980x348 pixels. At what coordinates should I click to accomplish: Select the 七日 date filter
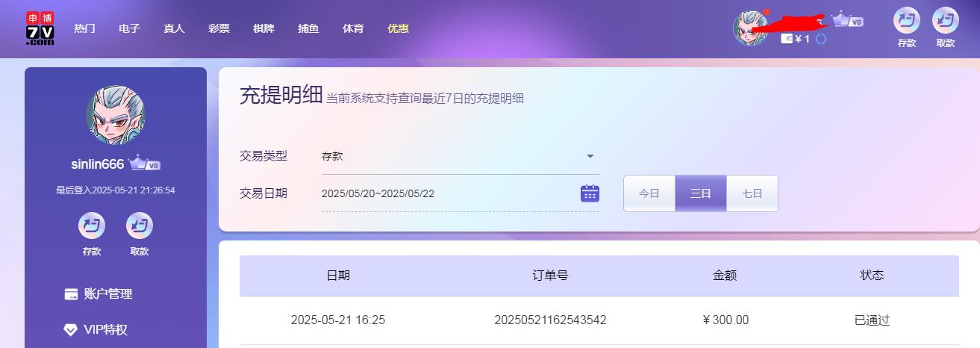coord(752,193)
